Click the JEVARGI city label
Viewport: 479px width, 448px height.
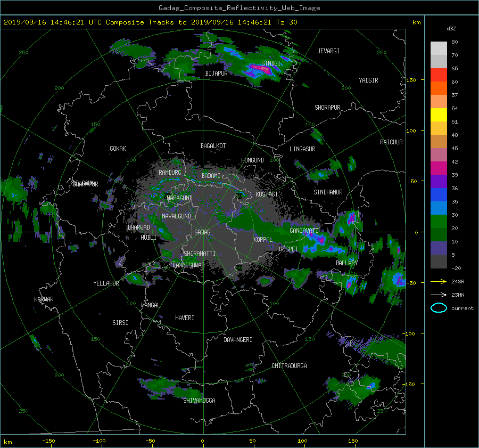pos(328,51)
